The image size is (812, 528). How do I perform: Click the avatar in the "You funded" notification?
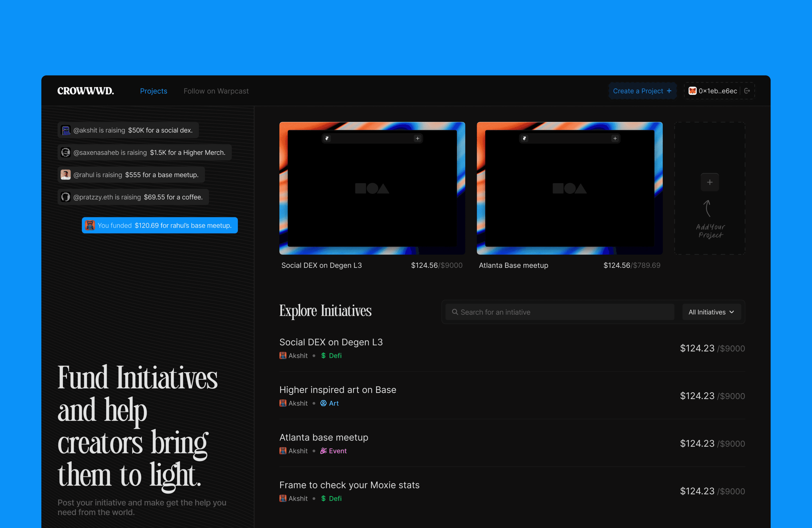90,225
